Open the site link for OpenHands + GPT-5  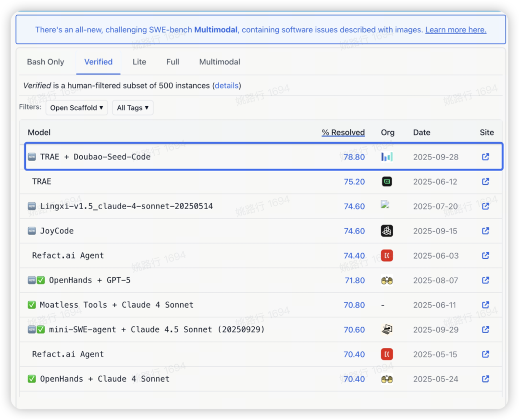485,280
